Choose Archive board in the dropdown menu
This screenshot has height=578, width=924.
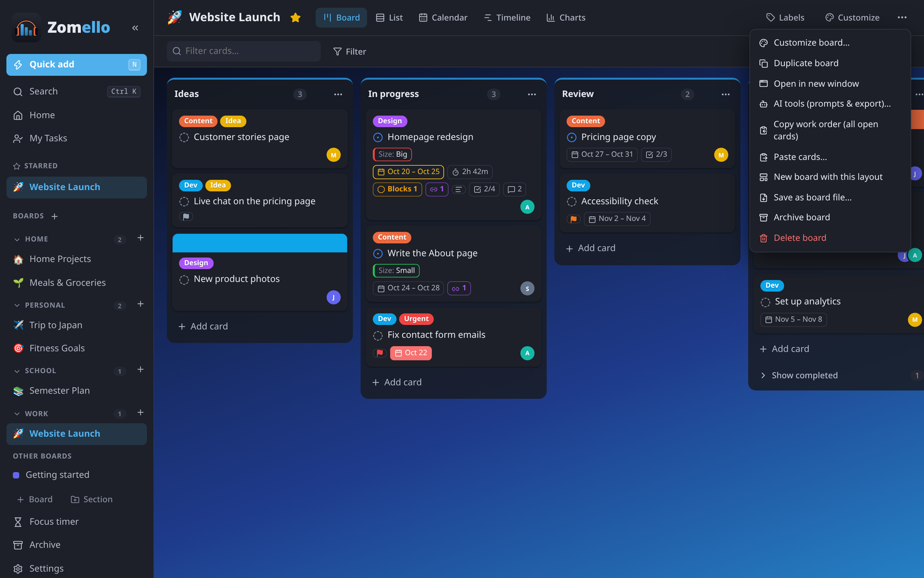tap(830, 217)
